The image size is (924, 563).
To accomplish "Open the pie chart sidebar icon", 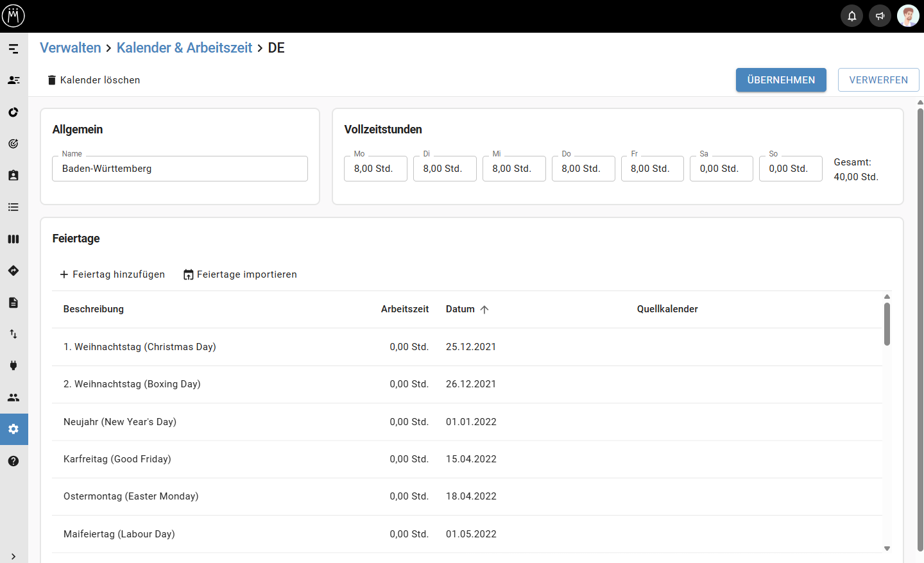I will click(x=13, y=112).
